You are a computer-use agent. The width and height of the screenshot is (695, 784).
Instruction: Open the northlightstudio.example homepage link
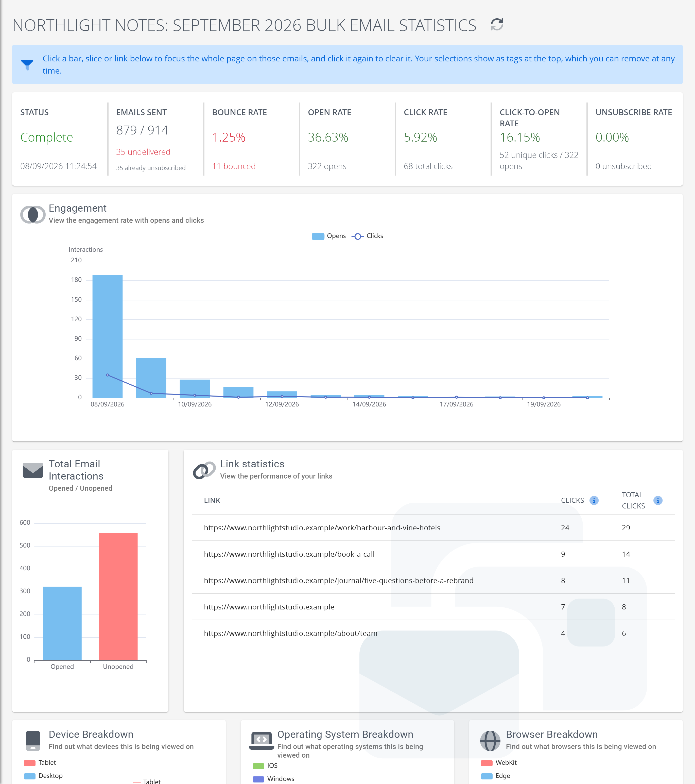[269, 607]
